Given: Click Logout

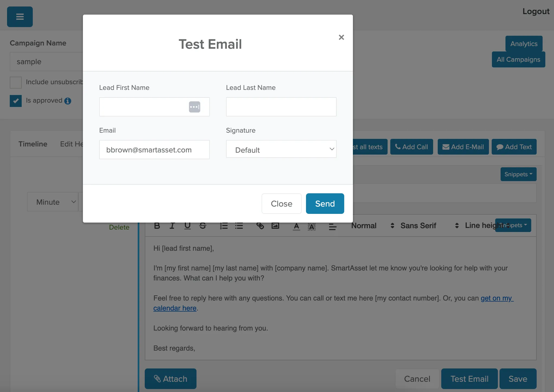Looking at the screenshot, I should click(536, 11).
